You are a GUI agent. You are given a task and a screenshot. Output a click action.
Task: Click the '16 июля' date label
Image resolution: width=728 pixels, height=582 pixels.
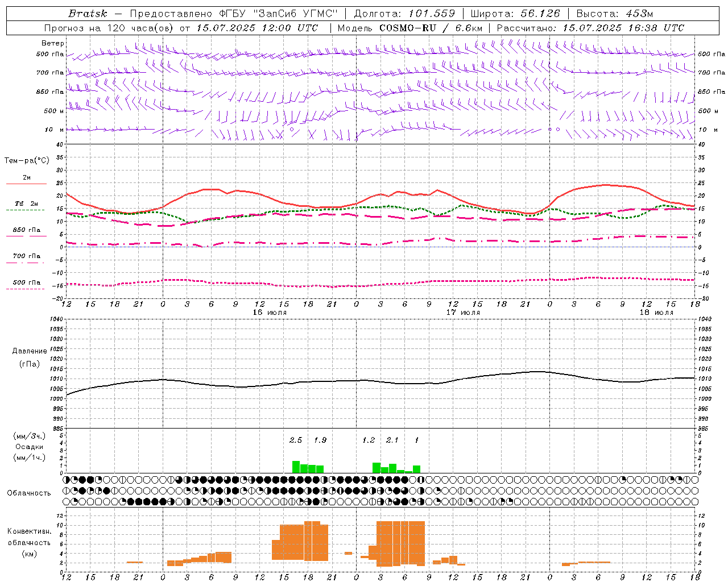(x=270, y=313)
